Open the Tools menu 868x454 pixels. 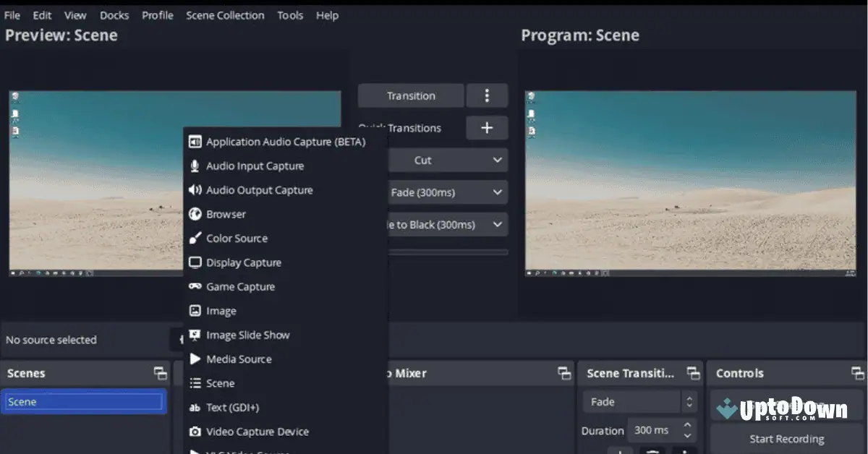coord(290,15)
